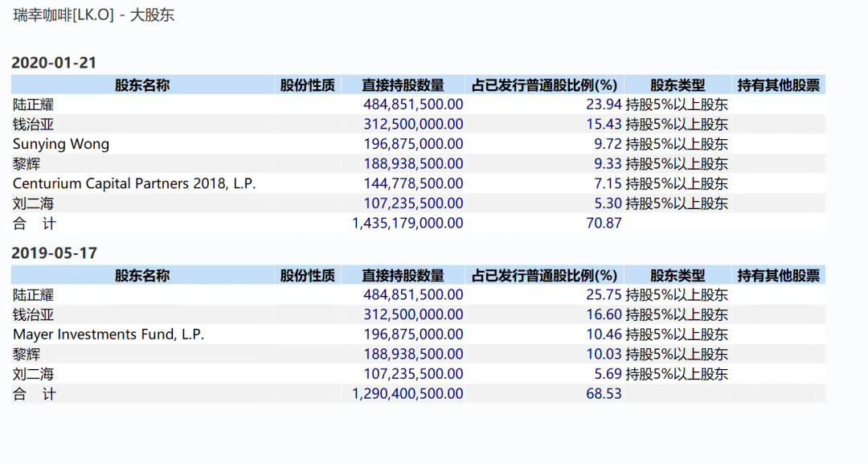Click 直接持股数量 header in 2020-01-21 table
The width and height of the screenshot is (868, 464).
(x=403, y=85)
